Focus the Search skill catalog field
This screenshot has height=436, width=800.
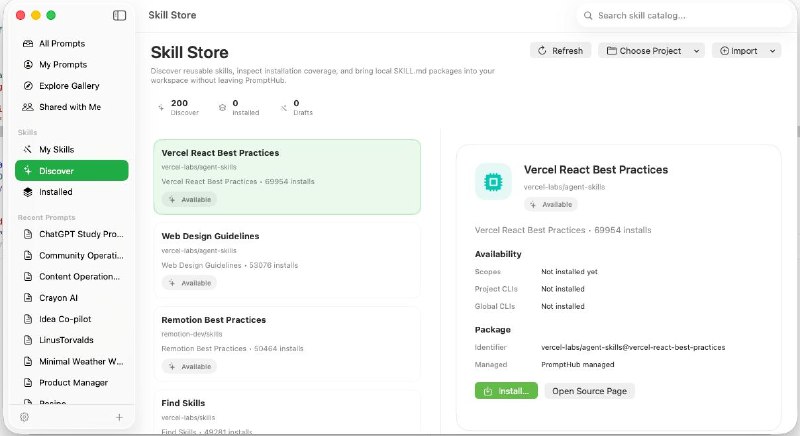coord(684,16)
